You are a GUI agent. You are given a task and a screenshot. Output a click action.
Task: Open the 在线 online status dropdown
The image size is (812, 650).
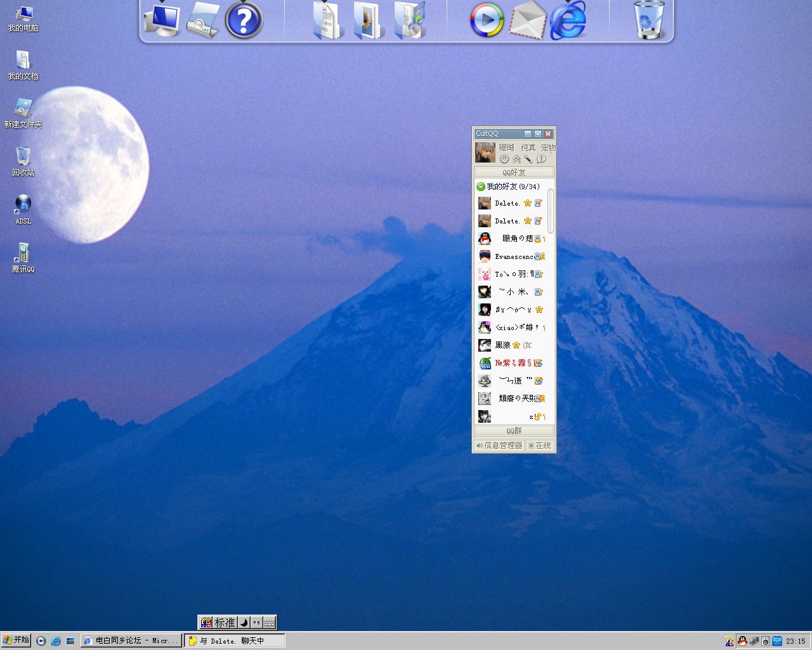tap(540, 446)
